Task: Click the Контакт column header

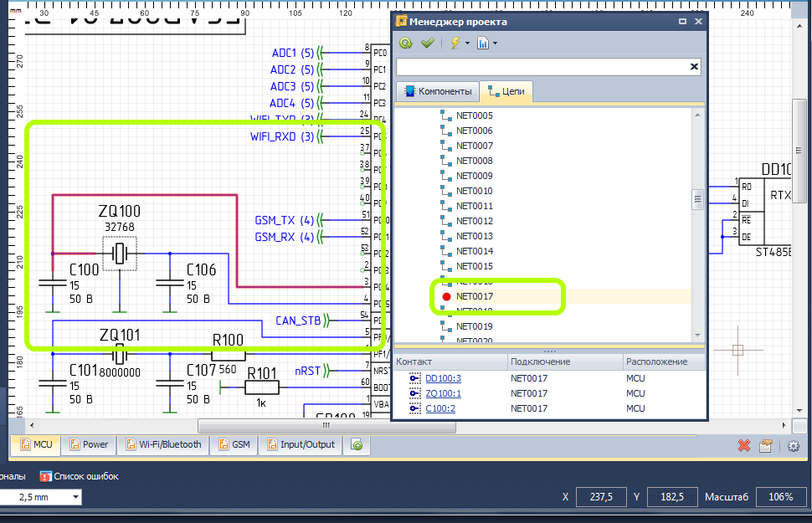Action: [x=451, y=361]
